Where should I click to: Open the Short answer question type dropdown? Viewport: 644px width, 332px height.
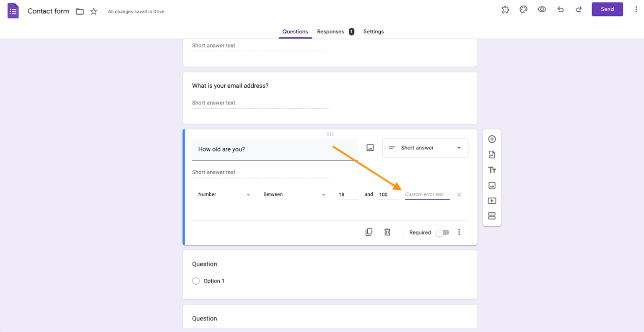click(425, 148)
